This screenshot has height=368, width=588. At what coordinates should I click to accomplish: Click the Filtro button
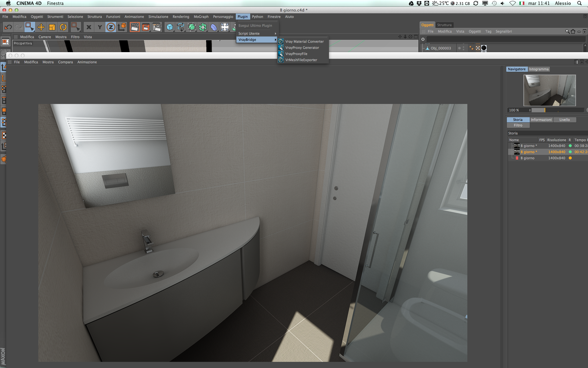coord(518,125)
